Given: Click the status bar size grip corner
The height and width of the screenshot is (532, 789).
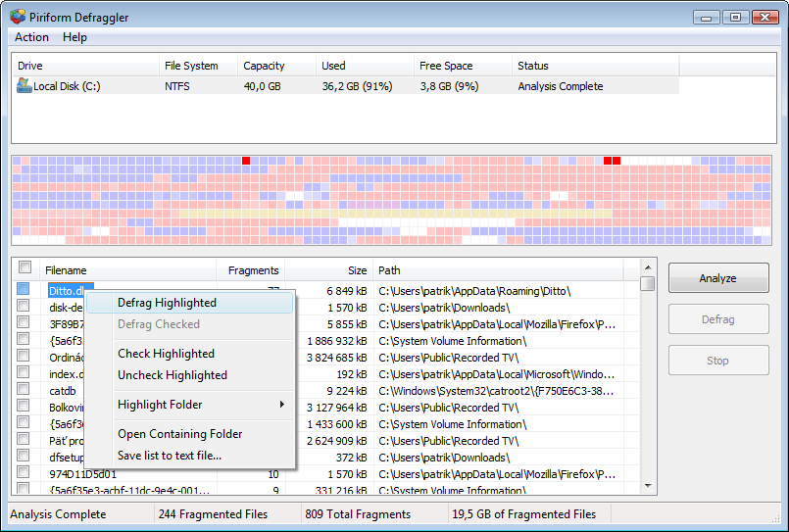Looking at the screenshot, I should [x=774, y=517].
